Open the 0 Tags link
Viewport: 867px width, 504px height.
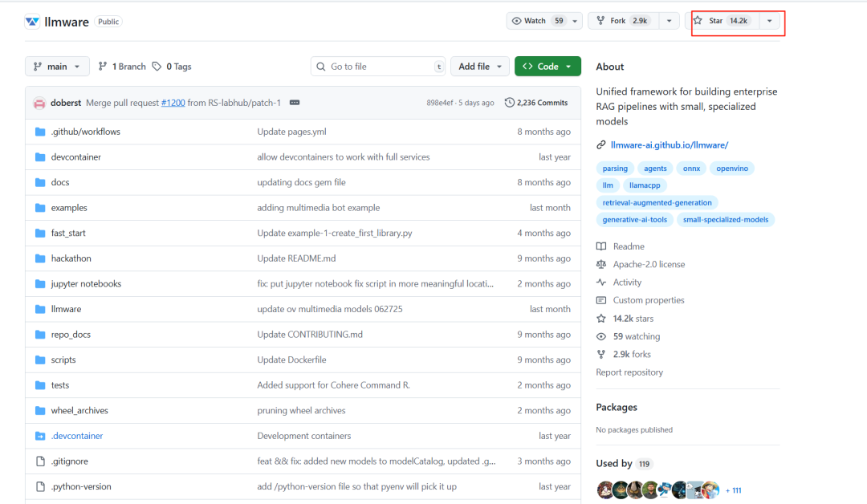[172, 67]
